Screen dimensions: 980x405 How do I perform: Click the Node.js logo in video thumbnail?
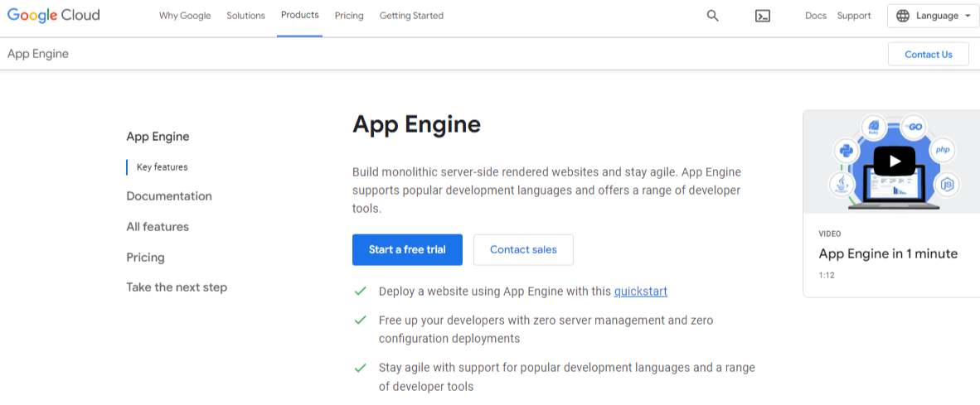pyautogui.click(x=948, y=185)
